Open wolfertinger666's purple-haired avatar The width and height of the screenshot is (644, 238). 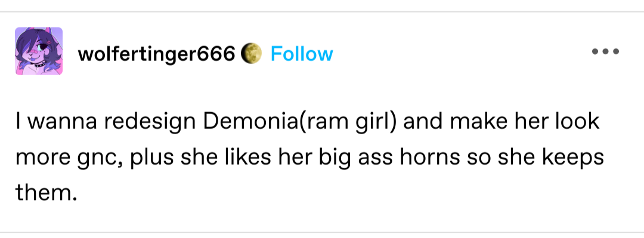(39, 51)
